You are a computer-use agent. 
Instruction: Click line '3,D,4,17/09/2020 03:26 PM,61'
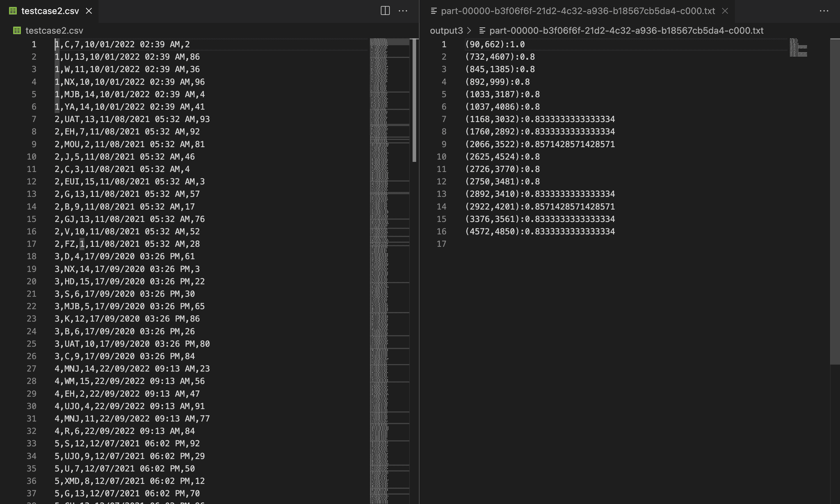125,257
